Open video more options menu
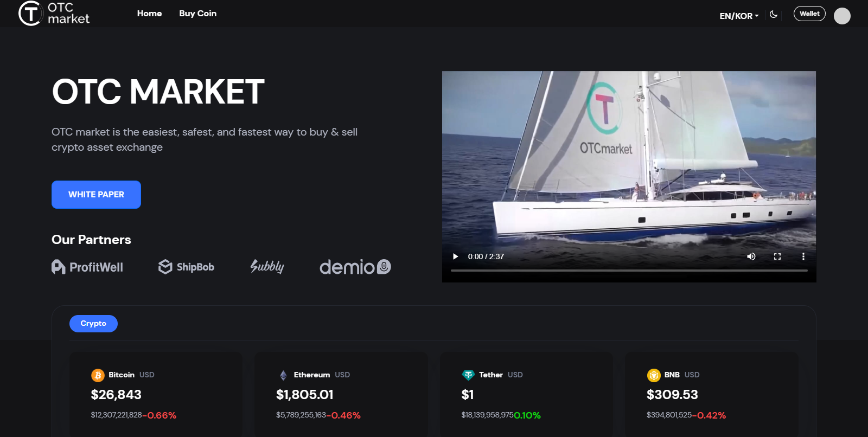This screenshot has height=437, width=868. [803, 256]
